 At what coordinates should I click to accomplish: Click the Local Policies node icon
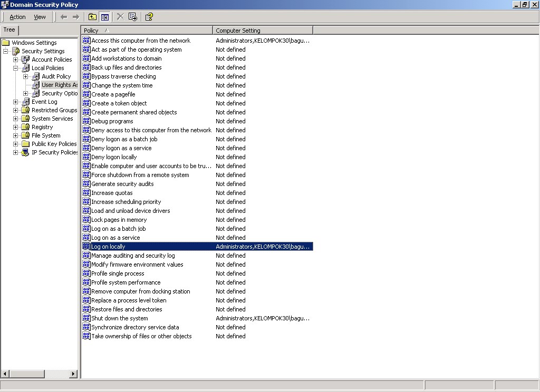(25, 68)
